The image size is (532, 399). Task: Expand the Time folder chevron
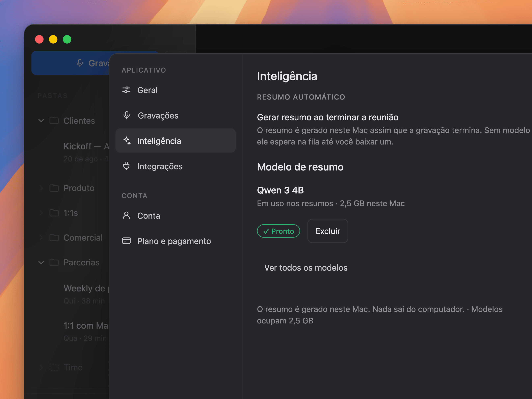coord(41,367)
